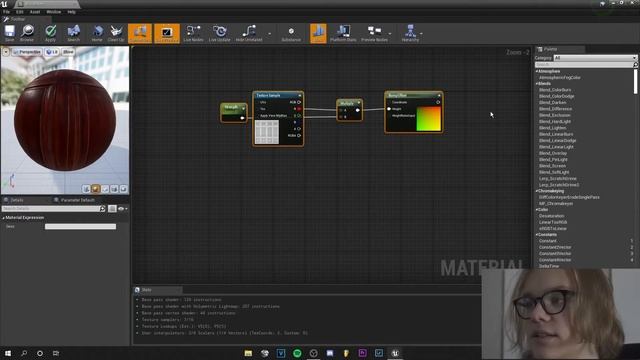Select the Strength parameter node
Screen dimensions: 640x360
(233, 113)
